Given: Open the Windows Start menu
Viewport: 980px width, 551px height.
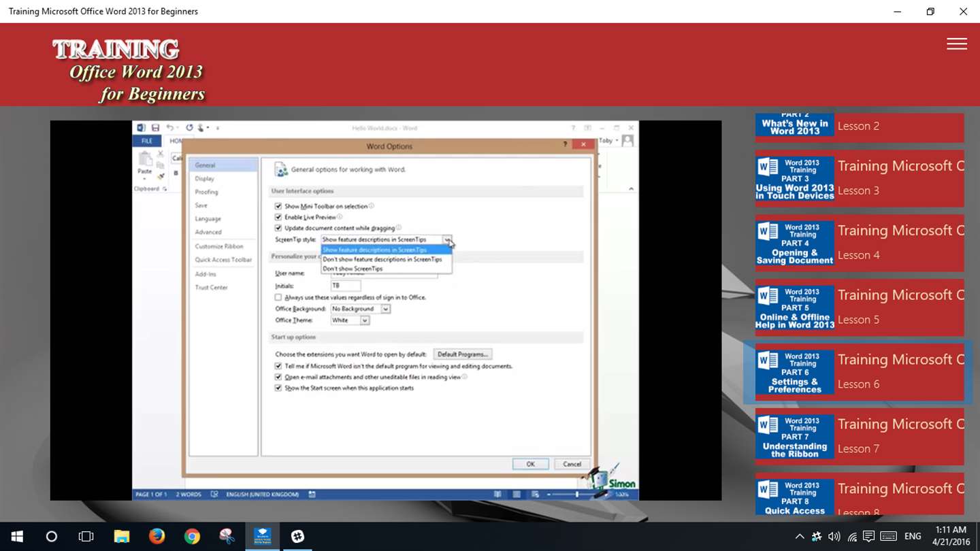Looking at the screenshot, I should [17, 537].
